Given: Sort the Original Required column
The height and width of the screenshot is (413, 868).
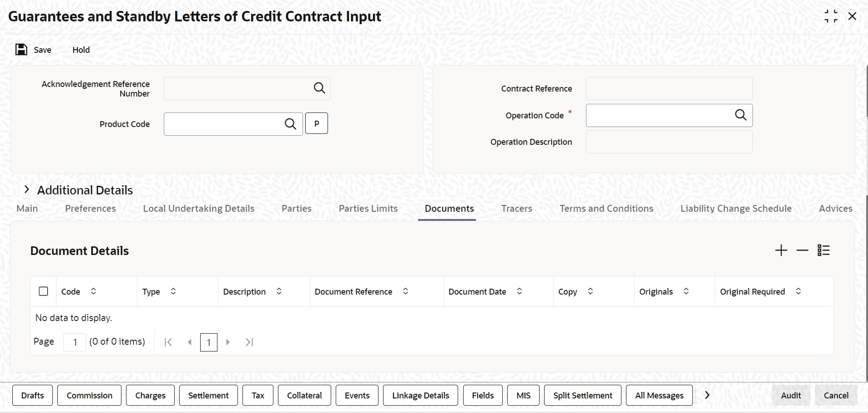Looking at the screenshot, I should tap(798, 291).
